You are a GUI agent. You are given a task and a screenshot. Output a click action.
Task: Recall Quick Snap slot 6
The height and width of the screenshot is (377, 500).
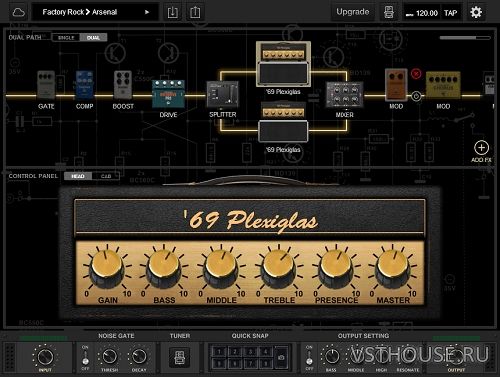point(235,363)
